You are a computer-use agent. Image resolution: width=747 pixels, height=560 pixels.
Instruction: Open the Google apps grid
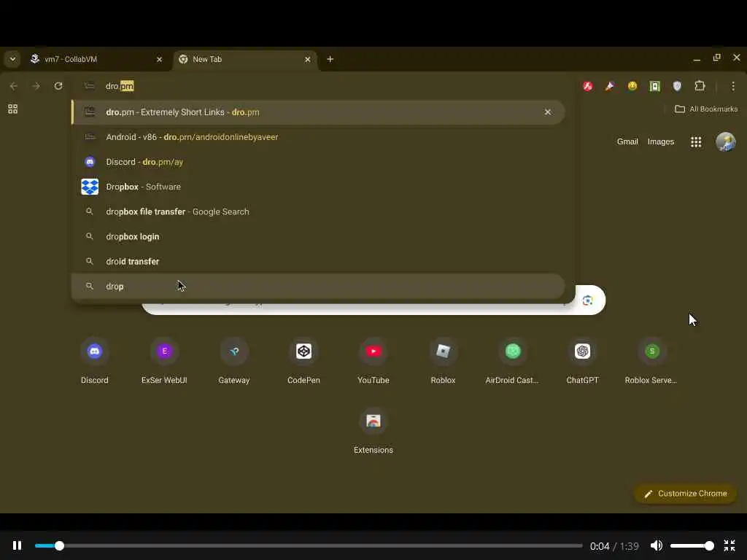tap(695, 141)
